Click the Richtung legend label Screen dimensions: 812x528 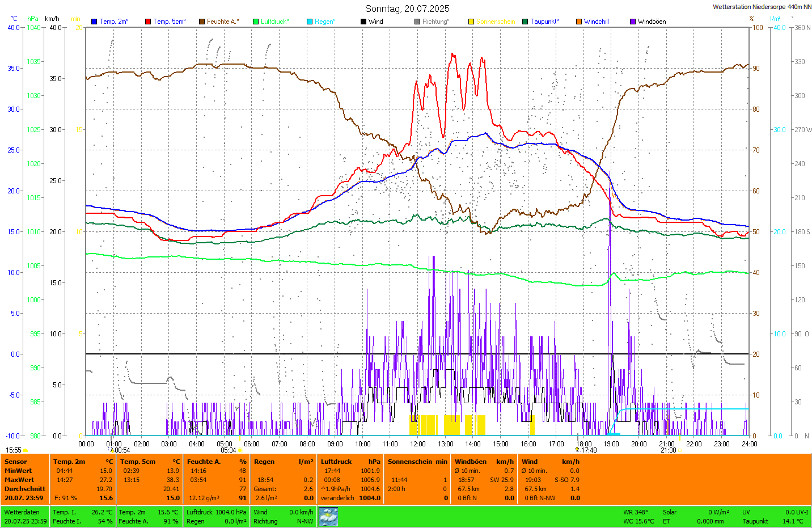[435, 22]
